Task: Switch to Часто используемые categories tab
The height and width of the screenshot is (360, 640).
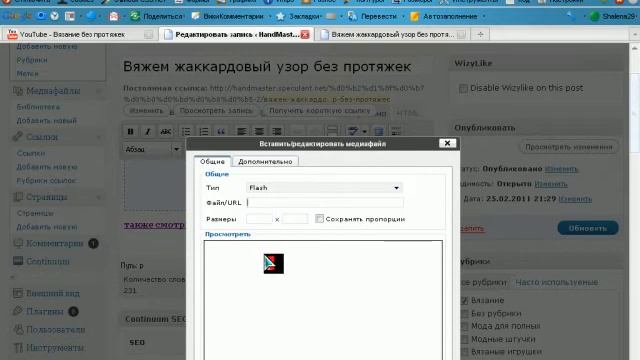Action: [x=557, y=282]
